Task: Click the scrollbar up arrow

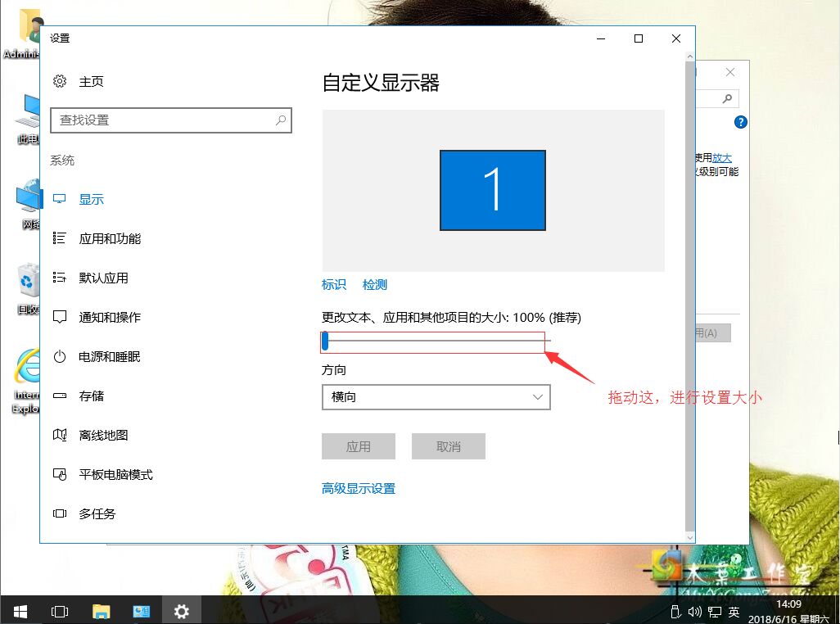Action: point(689,57)
